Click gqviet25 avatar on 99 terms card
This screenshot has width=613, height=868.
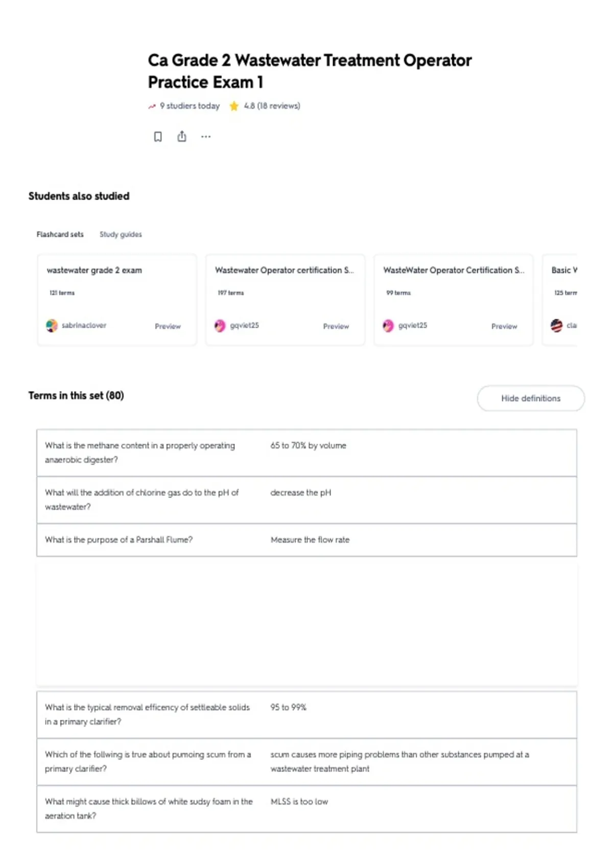pos(388,326)
